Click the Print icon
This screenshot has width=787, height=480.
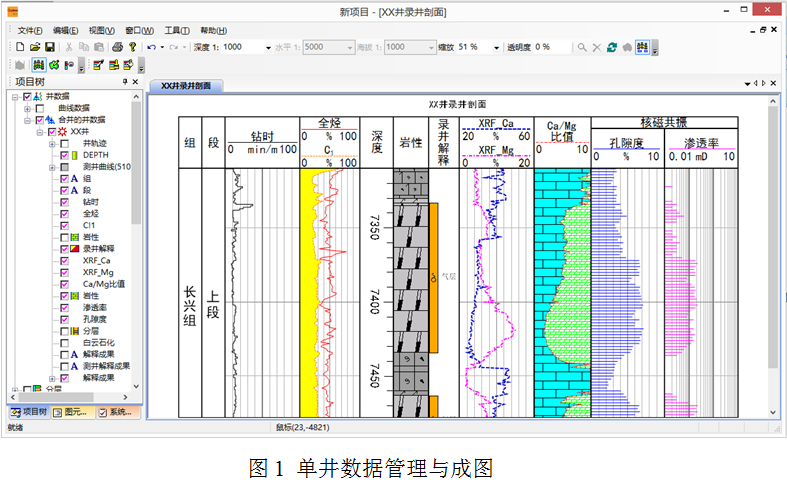click(117, 47)
